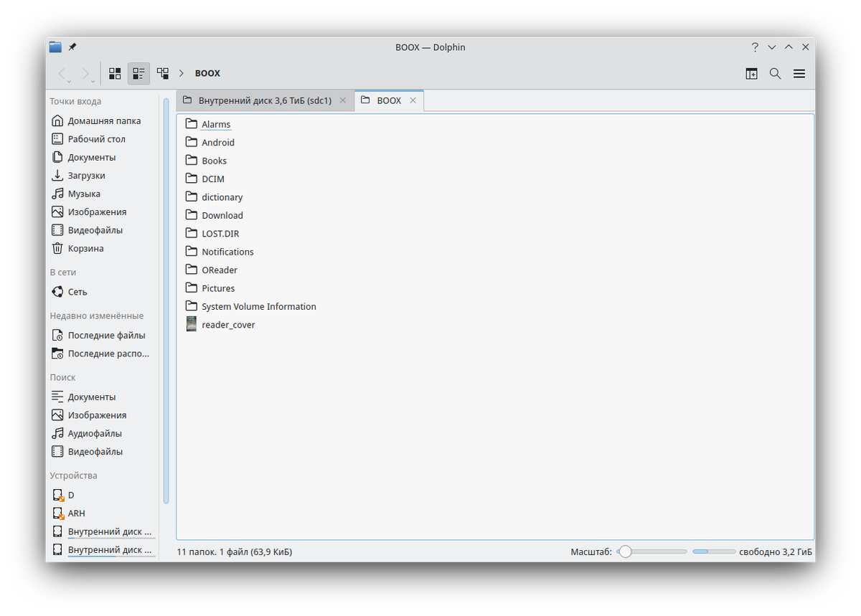The width and height of the screenshot is (861, 616).
Task: Select device ARH in sidebar
Action: tap(104, 513)
